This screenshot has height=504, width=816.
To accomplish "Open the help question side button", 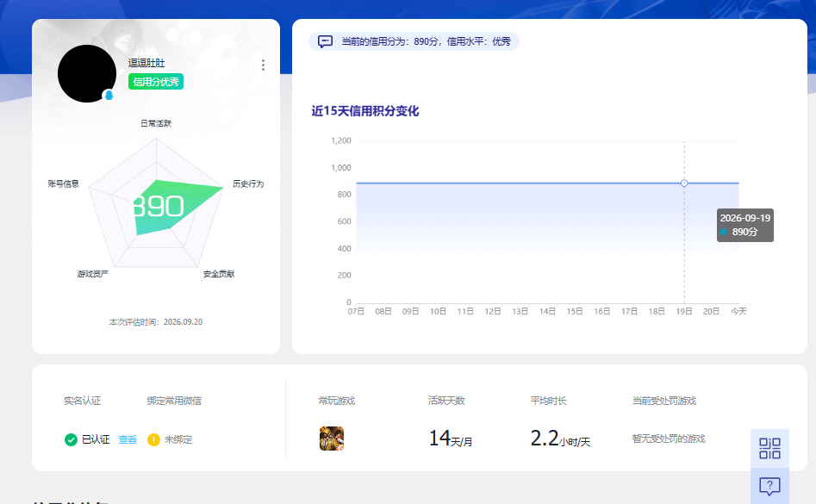I will tap(769, 486).
